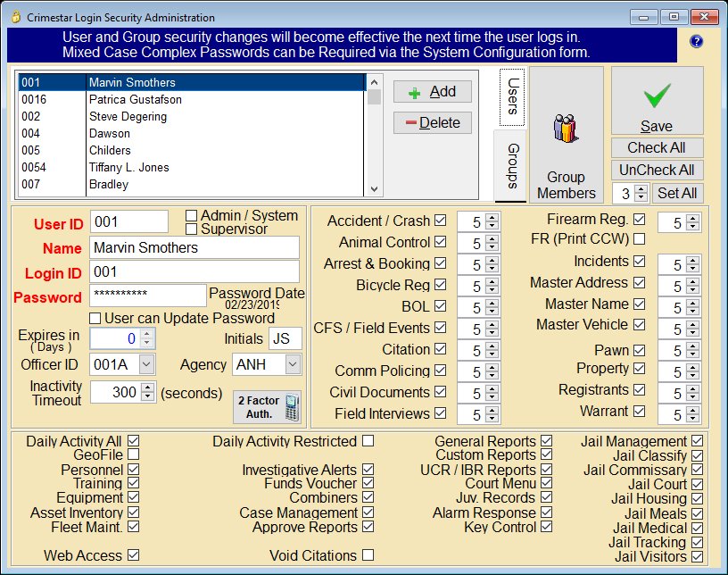This screenshot has width=728, height=575.
Task: Toggle the Pawn checkbox
Action: click(640, 350)
